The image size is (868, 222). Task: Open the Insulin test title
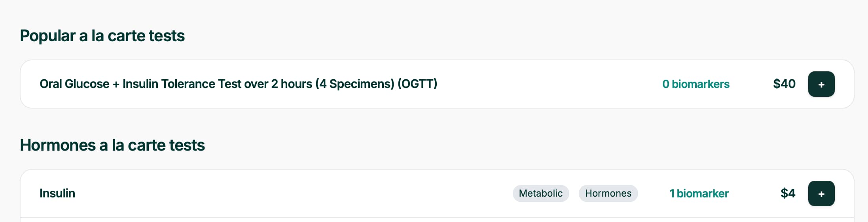pyautogui.click(x=57, y=193)
